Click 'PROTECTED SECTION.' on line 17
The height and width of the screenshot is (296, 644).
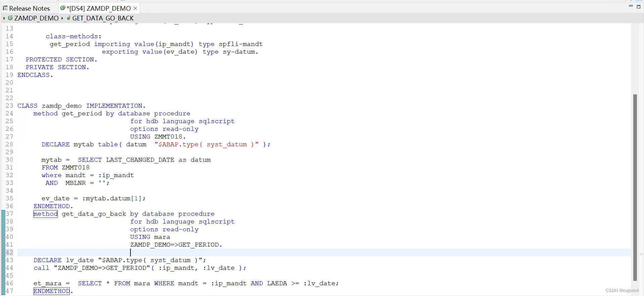[x=61, y=59]
